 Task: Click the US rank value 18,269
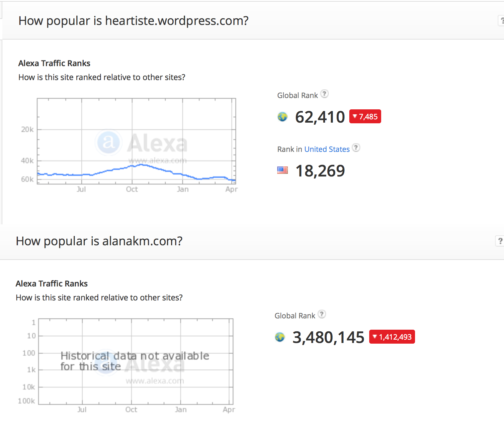320,171
